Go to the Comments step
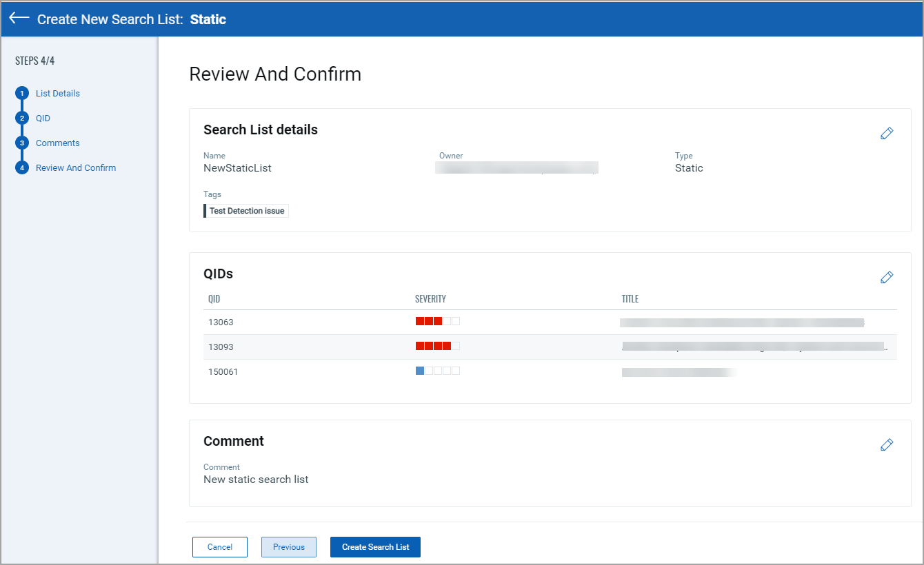924x565 pixels. point(57,143)
